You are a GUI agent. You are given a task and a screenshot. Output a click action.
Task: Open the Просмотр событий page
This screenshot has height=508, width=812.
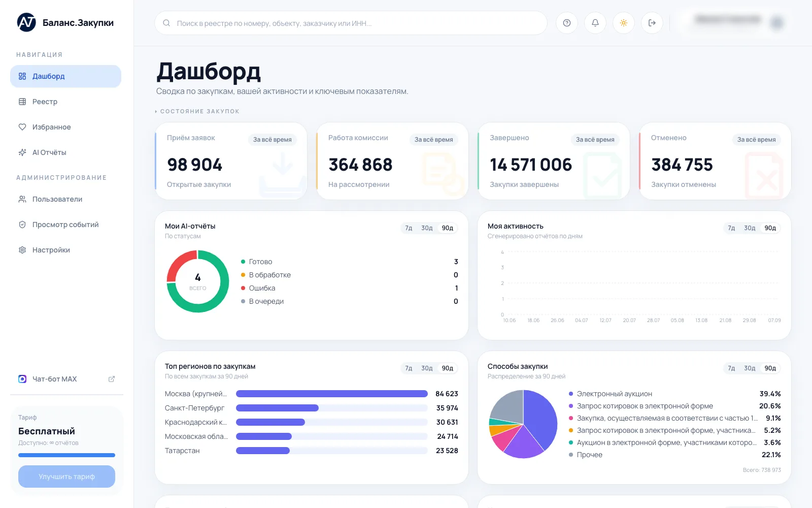pos(65,225)
